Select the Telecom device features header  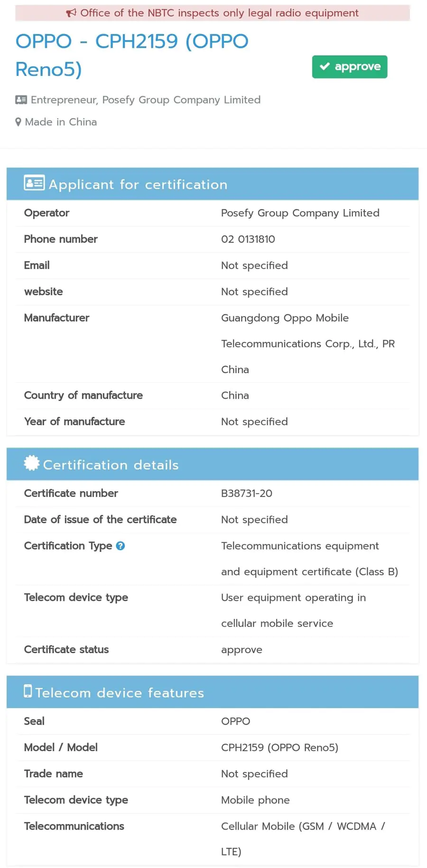[213, 692]
